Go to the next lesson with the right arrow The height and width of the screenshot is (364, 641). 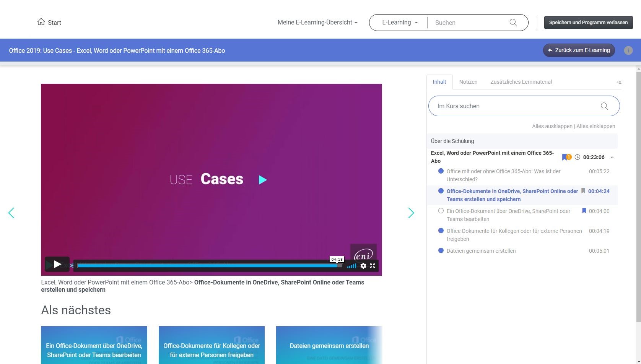click(x=411, y=213)
